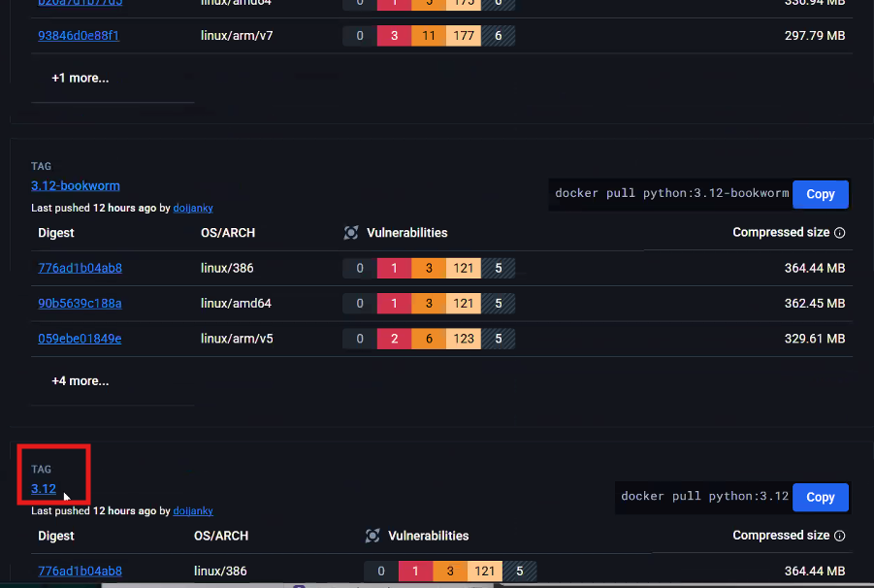Image resolution: width=874 pixels, height=588 pixels.
Task: Click the '362.45 MB' size value
Action: coord(815,303)
